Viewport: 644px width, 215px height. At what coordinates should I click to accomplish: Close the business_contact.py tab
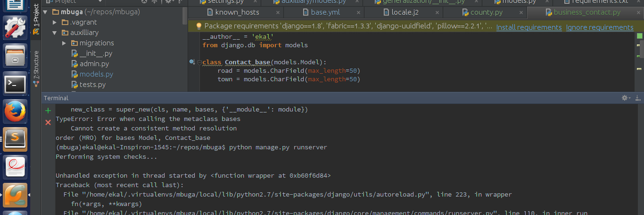pyautogui.click(x=639, y=13)
